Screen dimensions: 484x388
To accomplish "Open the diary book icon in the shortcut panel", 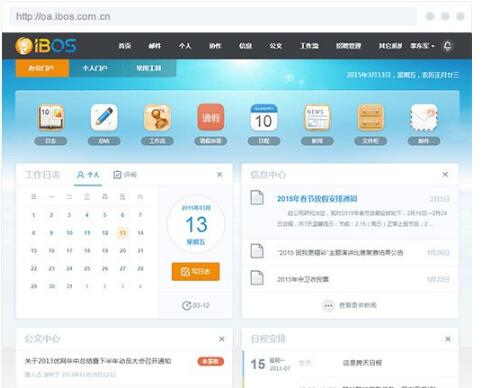I will (51, 117).
